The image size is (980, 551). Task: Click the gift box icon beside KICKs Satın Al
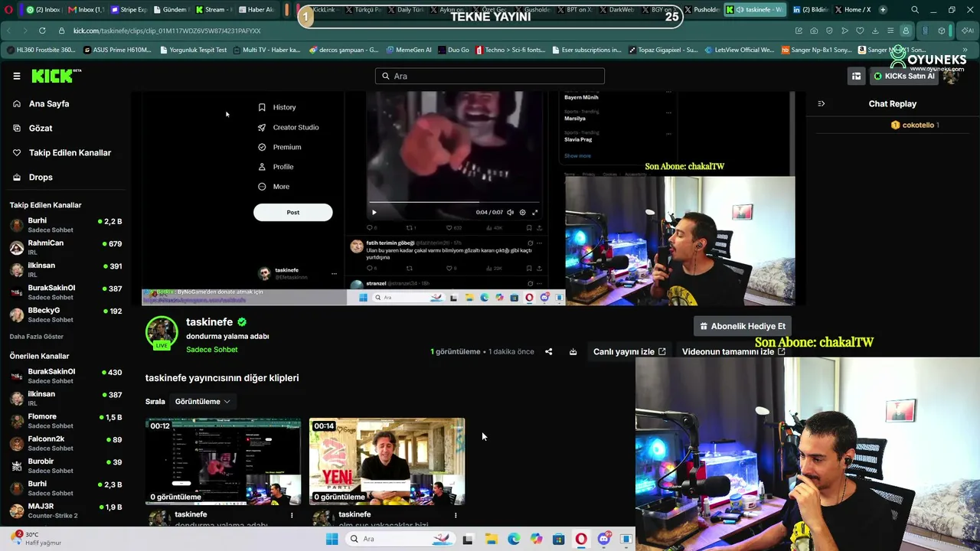(856, 76)
